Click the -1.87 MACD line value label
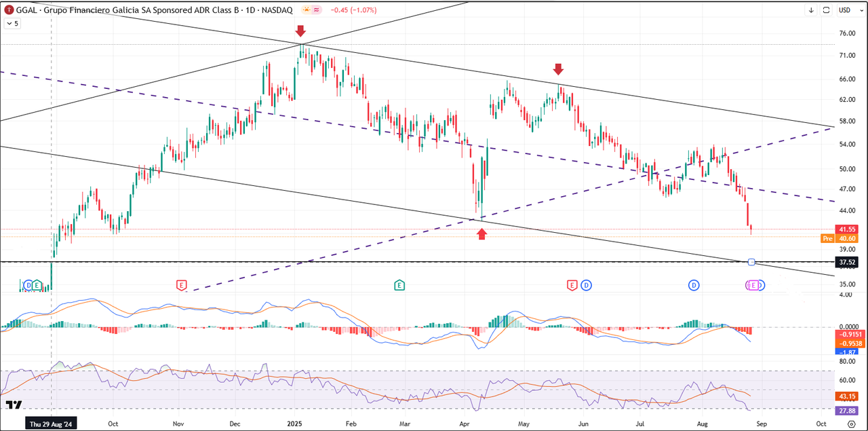The image size is (868, 431). (848, 352)
